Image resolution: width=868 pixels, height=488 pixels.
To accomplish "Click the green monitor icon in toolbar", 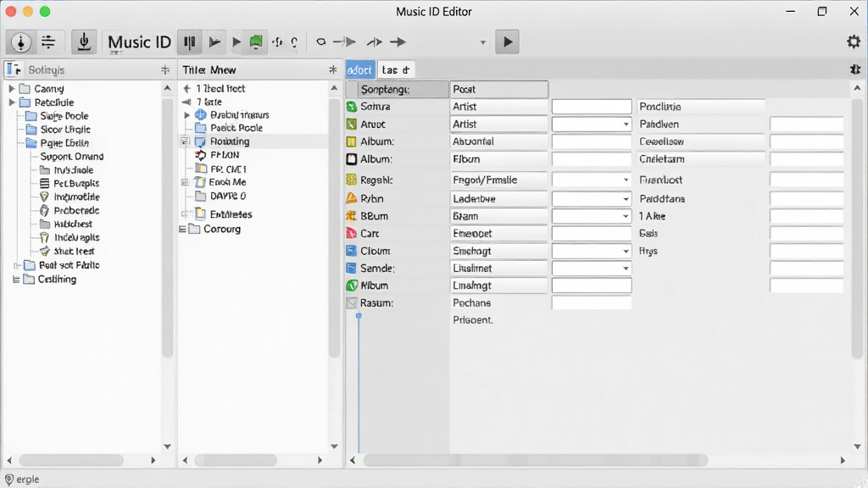I will 256,42.
